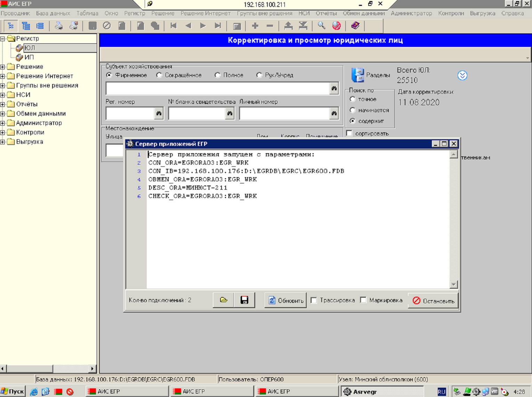Screen dimensions: 532x397
Task: Click the Разделы icon
Action: [358, 75]
